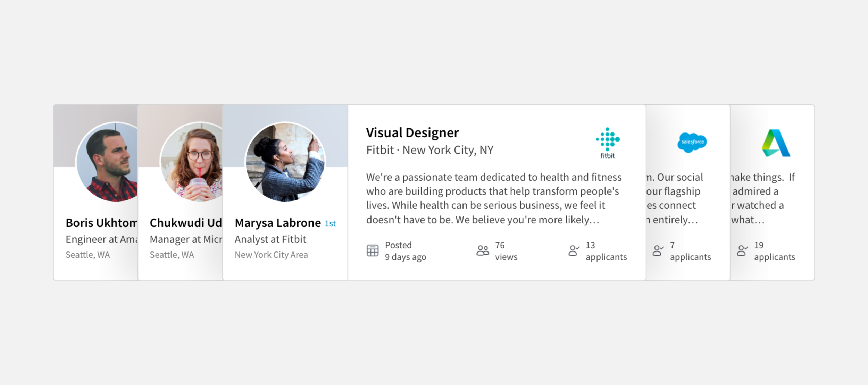Click the Fitbit · New York City, NY subtitle
The image size is (868, 385).
coord(430,150)
